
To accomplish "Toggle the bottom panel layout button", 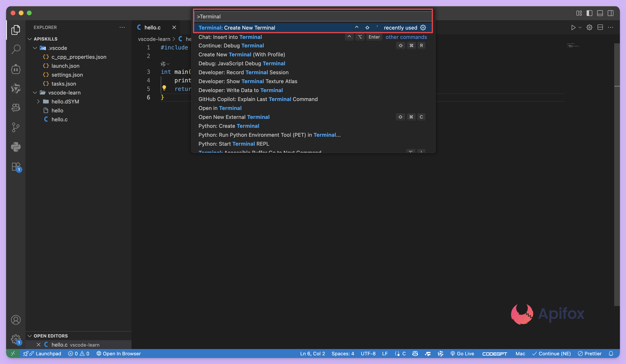I will point(600,13).
